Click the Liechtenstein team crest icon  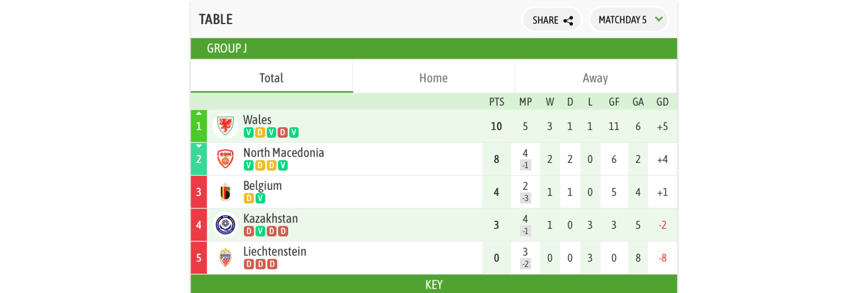(225, 257)
